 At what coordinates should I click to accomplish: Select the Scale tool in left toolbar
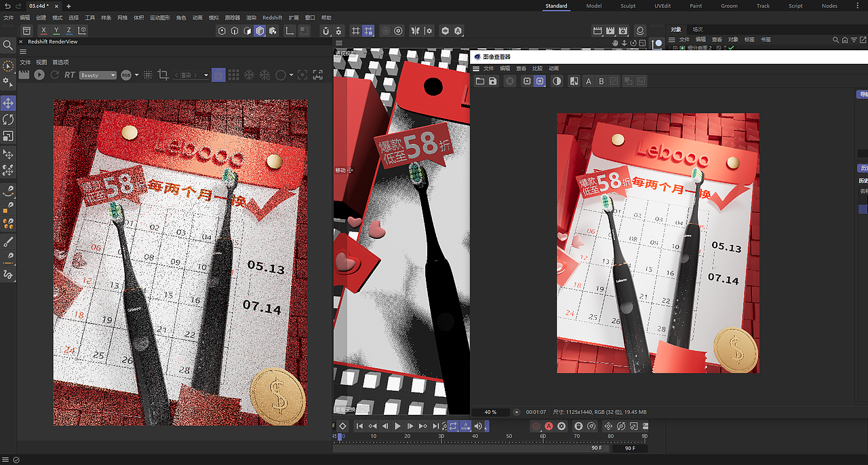[x=8, y=136]
